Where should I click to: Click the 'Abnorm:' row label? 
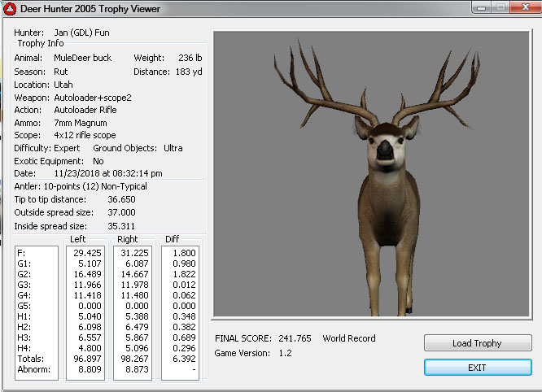click(34, 369)
